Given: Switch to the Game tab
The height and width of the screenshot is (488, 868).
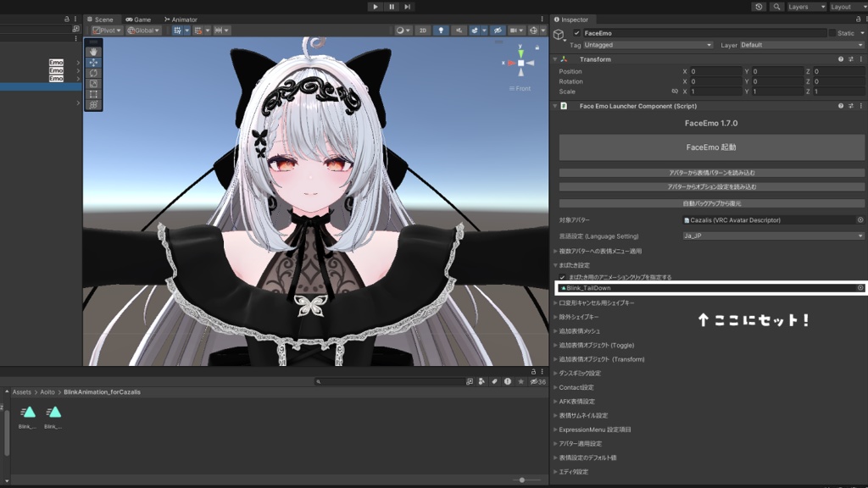Looking at the screenshot, I should 138,19.
